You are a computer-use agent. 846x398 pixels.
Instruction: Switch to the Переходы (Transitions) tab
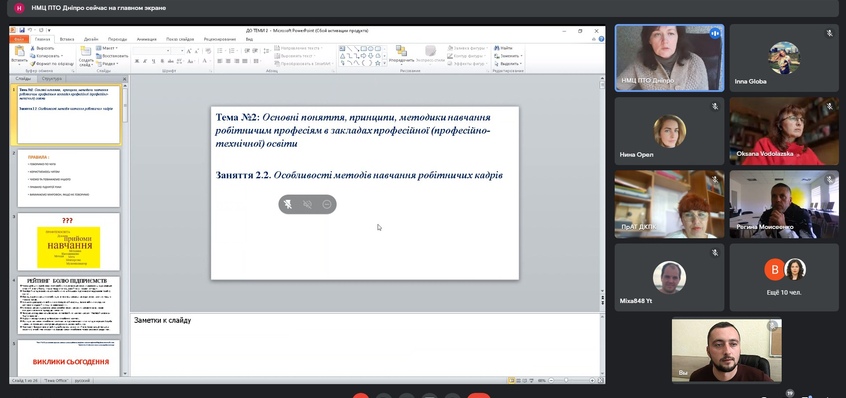point(117,39)
